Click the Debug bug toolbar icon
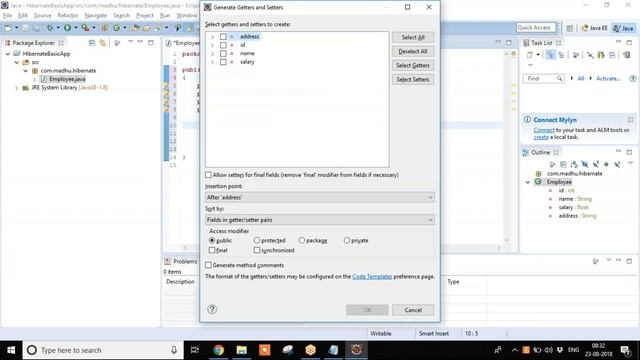Screen dimensions: 640x360 tap(49, 28)
